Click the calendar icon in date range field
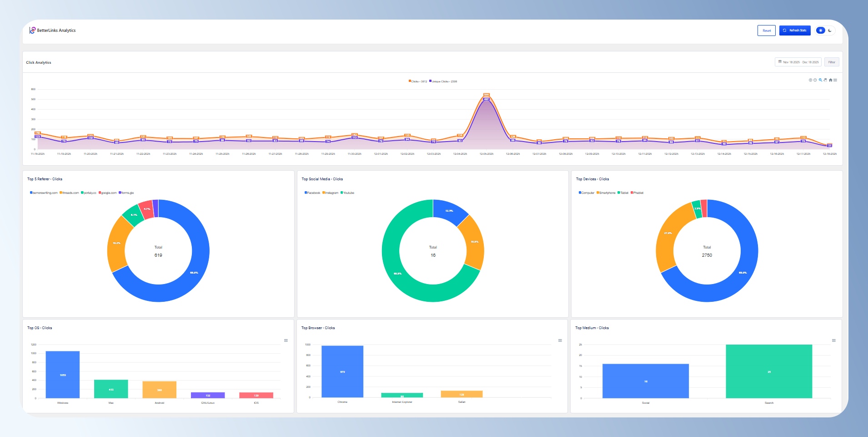The width and height of the screenshot is (868, 437). (780, 62)
